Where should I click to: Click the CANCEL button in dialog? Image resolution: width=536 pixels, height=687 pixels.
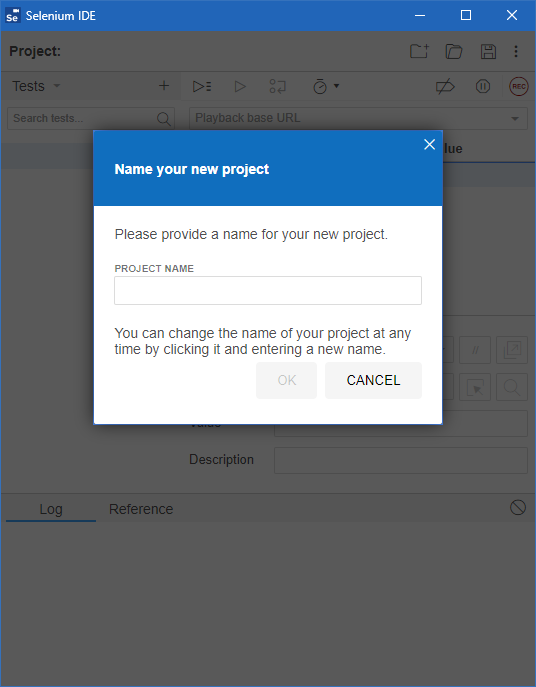coord(373,380)
